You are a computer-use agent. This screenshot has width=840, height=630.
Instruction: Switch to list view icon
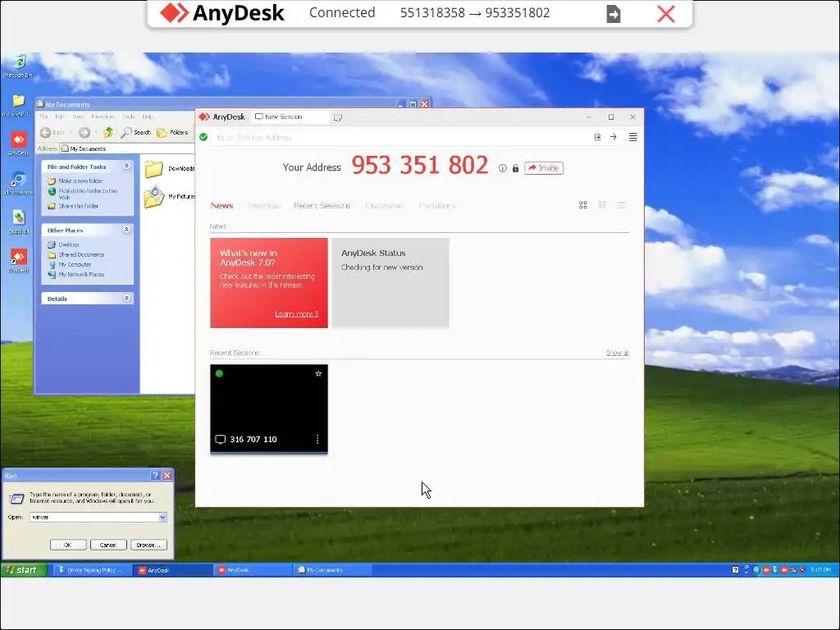click(621, 205)
